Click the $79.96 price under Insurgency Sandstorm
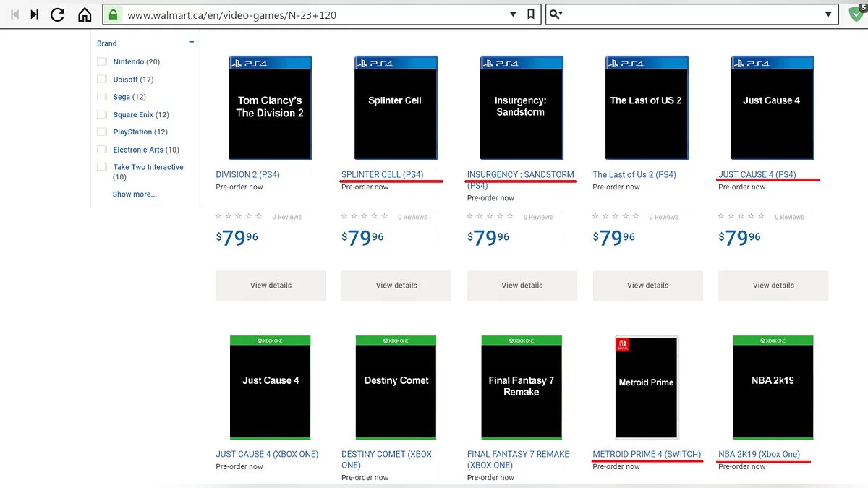This screenshot has height=488, width=868. click(488, 237)
